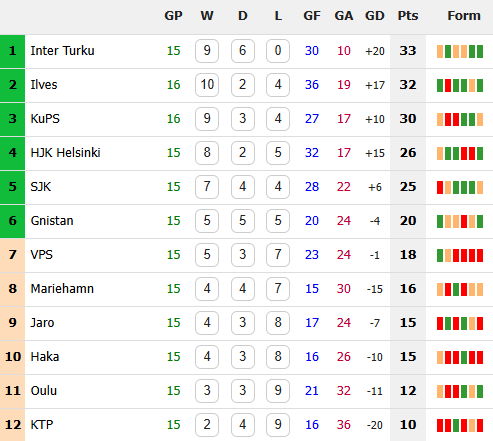Sort by the GD column header
This screenshot has width=493, height=441.
click(375, 16)
